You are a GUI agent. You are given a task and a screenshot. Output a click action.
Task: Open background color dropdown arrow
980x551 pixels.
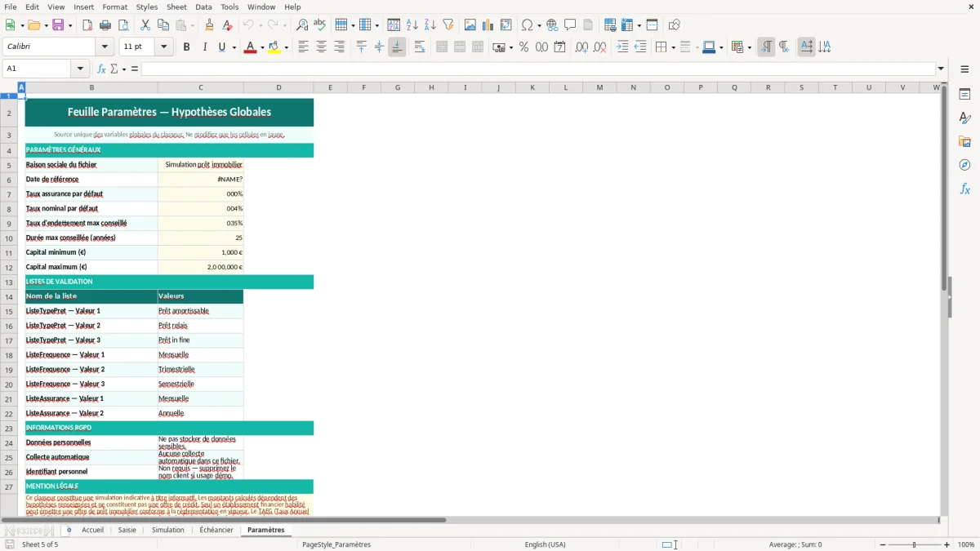coord(286,47)
